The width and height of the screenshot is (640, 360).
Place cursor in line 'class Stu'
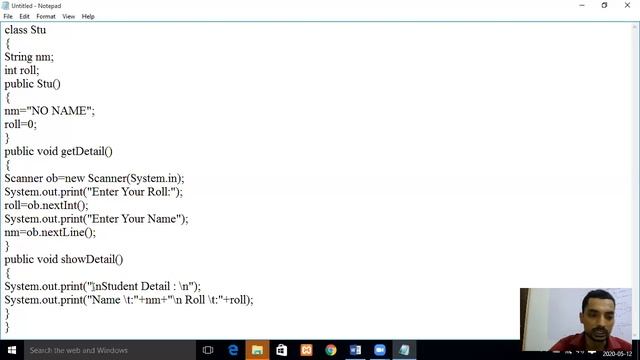point(25,30)
